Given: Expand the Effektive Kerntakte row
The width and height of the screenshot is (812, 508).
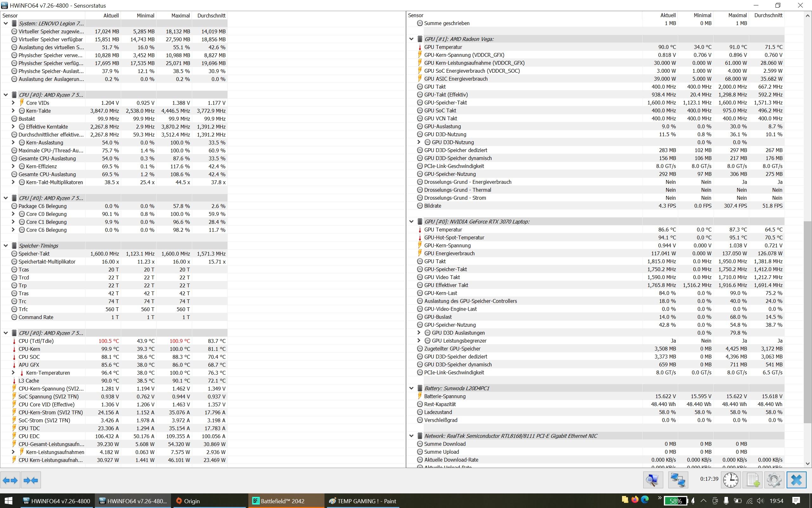Looking at the screenshot, I should (13, 127).
